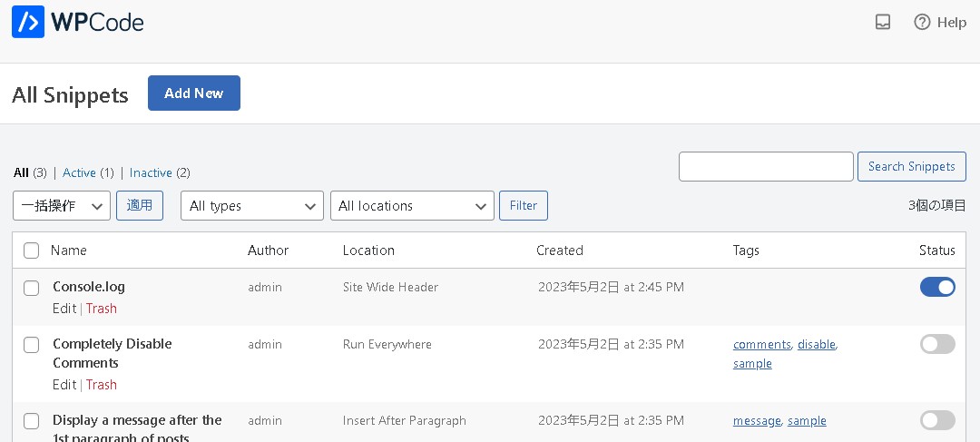Show only Active snippets
This screenshot has width=980, height=442.
coord(79,172)
